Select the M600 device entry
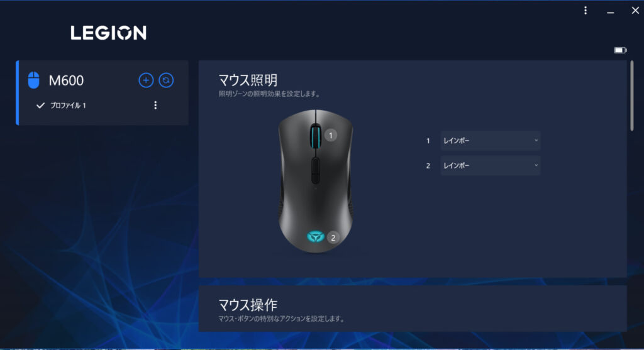This screenshot has height=350, width=644. click(66, 80)
